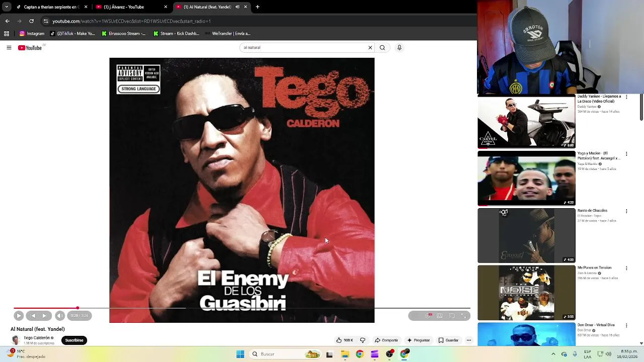The image size is (644, 362).
Task: Open the YouTube hamburger guide menu
Action: coord(9,48)
